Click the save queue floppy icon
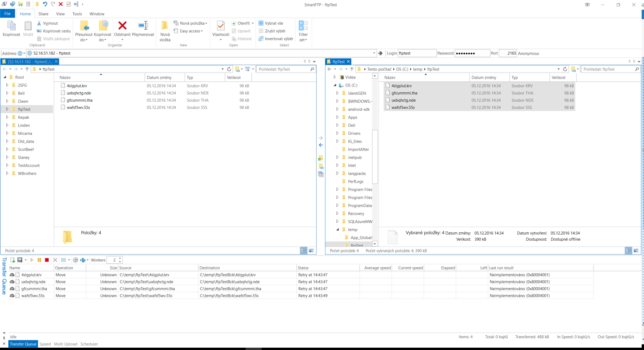The height and width of the screenshot is (350, 644). click(x=20, y=260)
